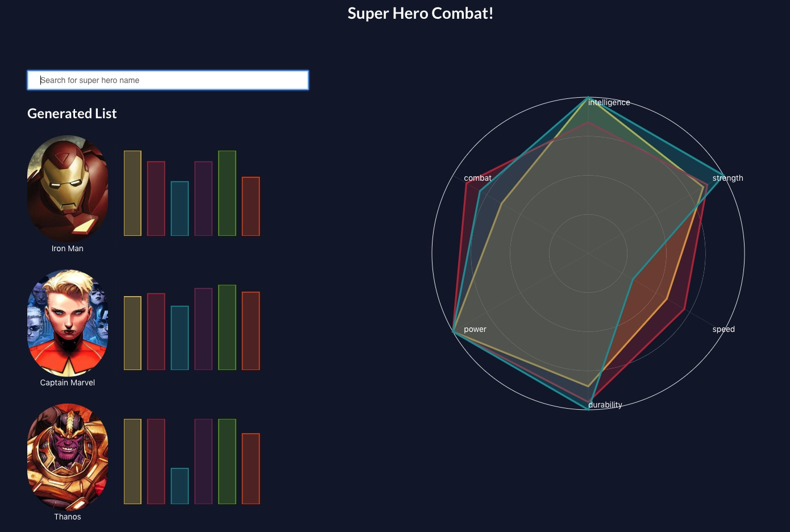
Task: Click Captain Marvel's red stat bar
Action: [156, 332]
